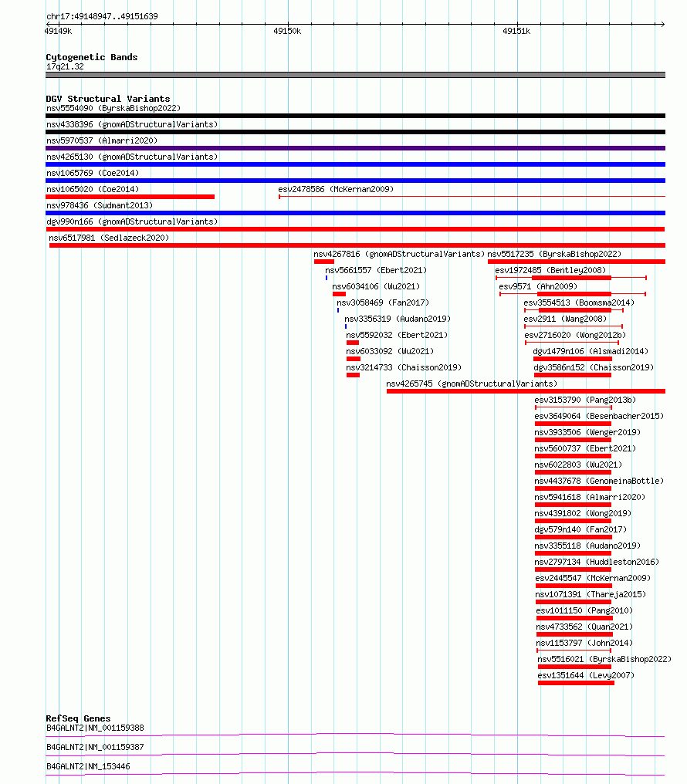Select esv2716020 (Wong2012b) label
This screenshot has width=687, height=784.
[x=575, y=335]
